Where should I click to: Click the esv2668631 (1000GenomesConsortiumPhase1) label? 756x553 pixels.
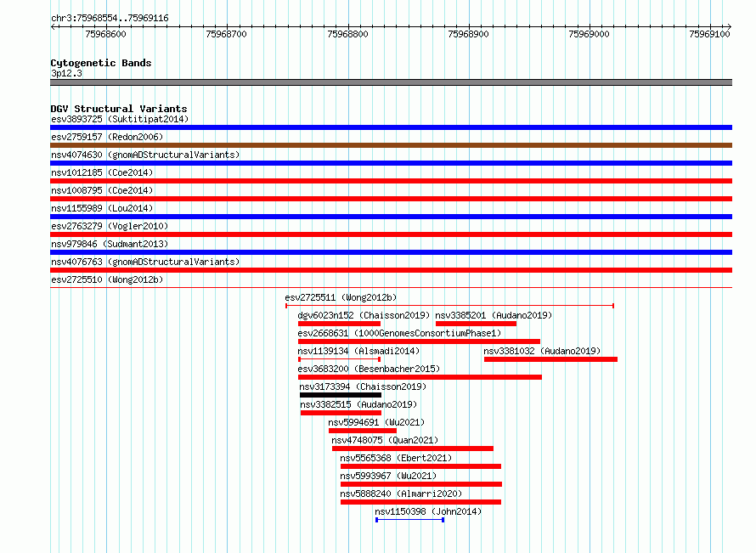point(400,333)
